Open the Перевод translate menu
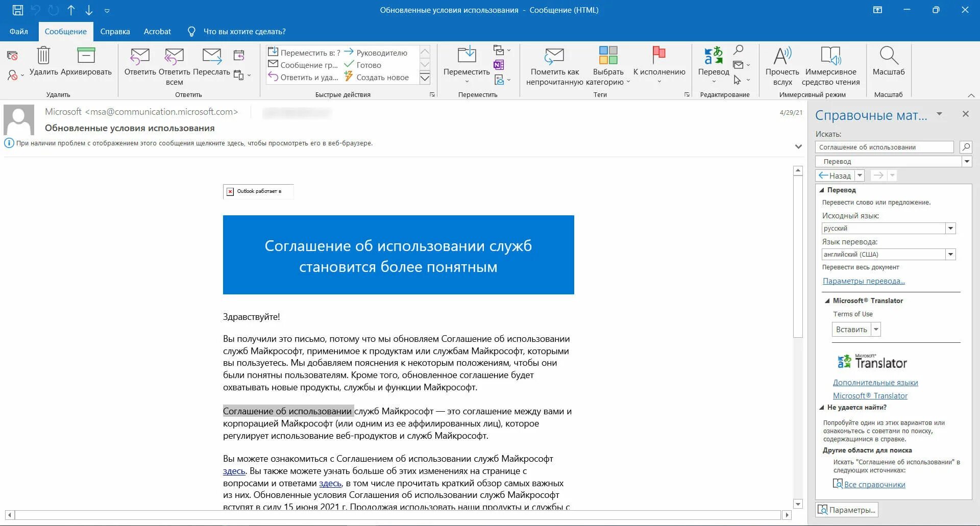This screenshot has height=526, width=980. pyautogui.click(x=714, y=66)
